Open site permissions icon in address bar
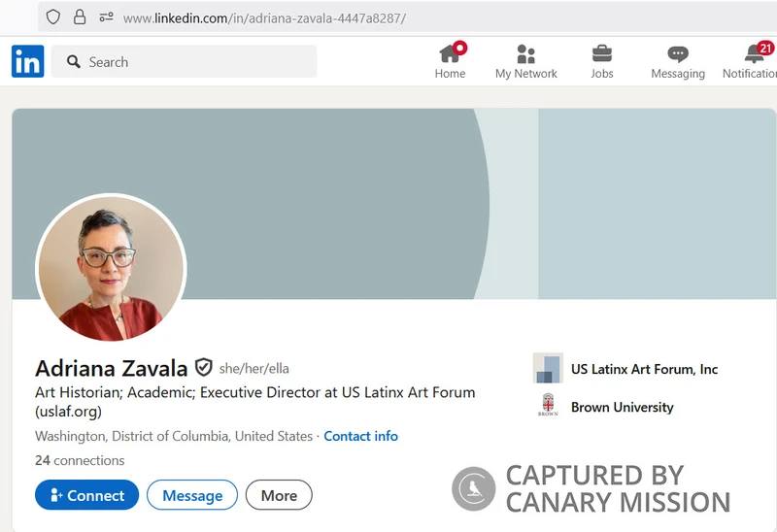The image size is (777, 532). [106, 17]
